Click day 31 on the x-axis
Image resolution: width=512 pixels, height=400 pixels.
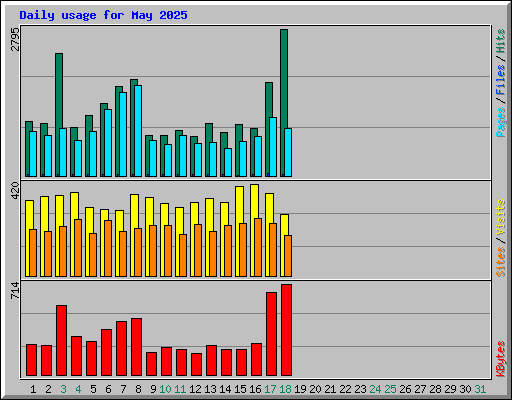point(480,389)
